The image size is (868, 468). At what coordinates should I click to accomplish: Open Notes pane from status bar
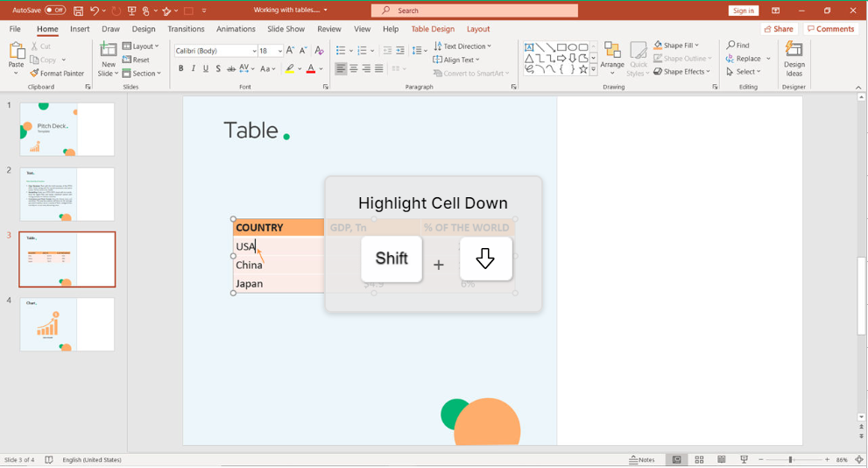642,460
